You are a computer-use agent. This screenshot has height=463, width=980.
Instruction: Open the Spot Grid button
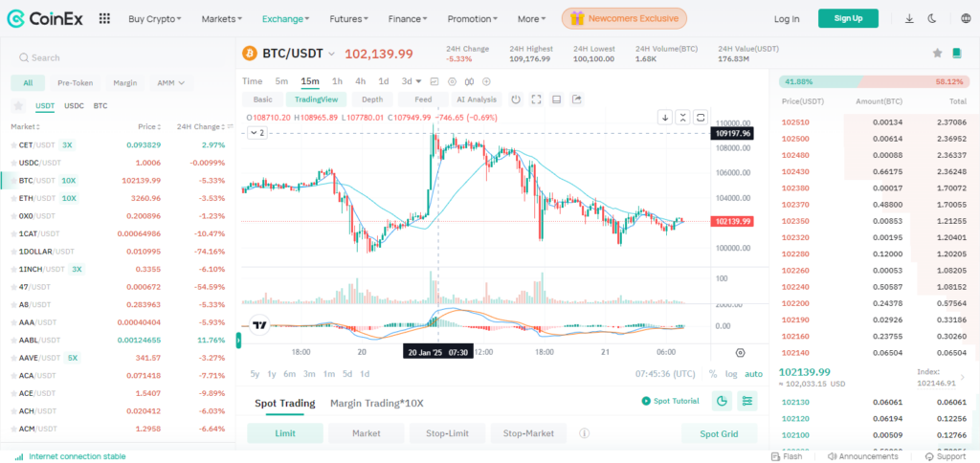click(719, 433)
